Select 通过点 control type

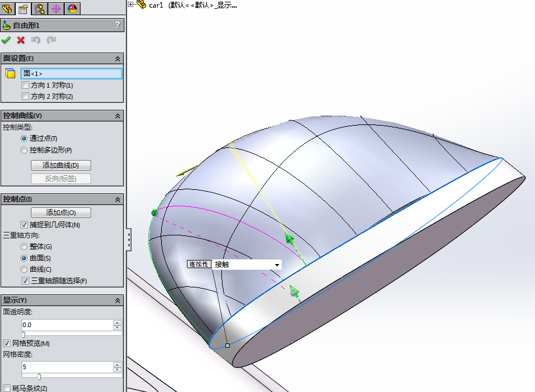[24, 138]
